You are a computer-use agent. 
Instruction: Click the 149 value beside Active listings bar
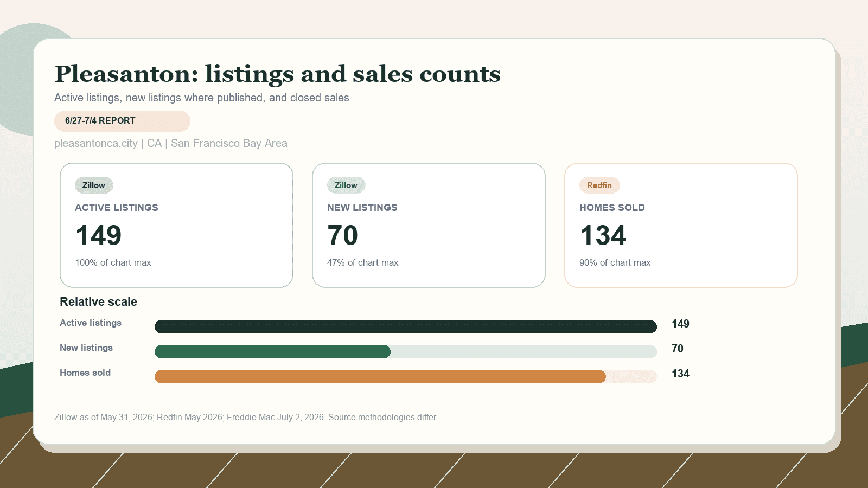(x=680, y=324)
